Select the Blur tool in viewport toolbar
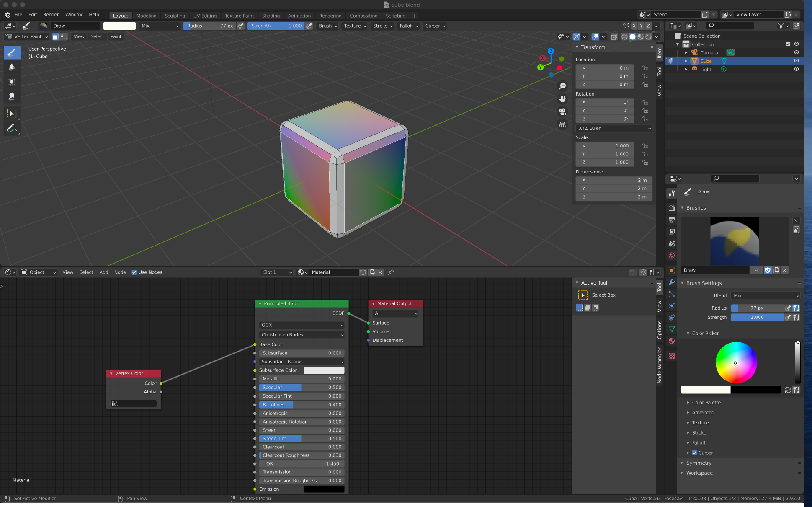 (12, 67)
